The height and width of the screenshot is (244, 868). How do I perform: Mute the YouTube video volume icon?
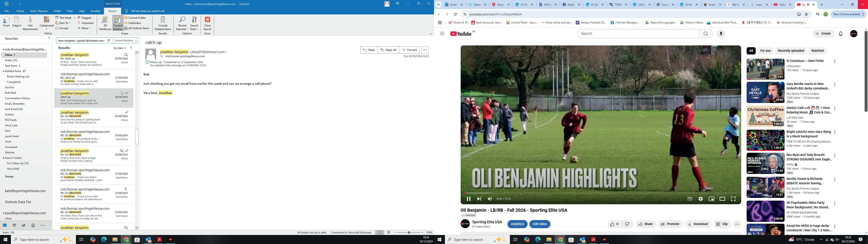point(490,199)
